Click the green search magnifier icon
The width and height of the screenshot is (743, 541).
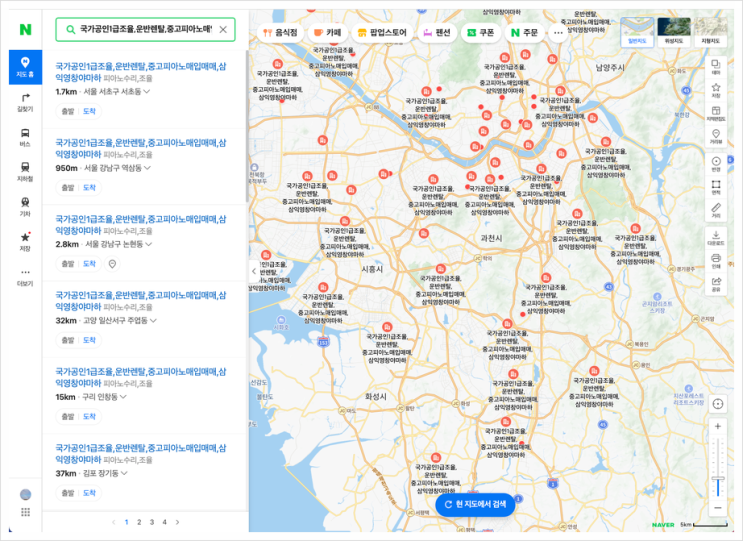71,29
